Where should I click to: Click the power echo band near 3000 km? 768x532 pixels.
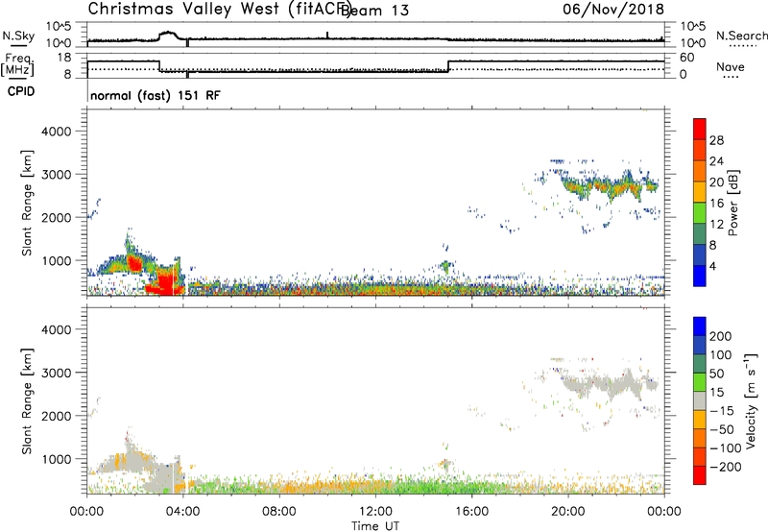610,186
